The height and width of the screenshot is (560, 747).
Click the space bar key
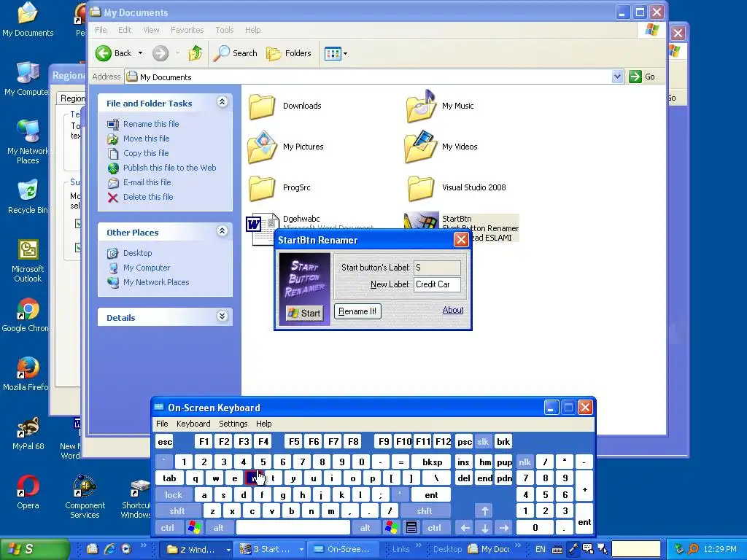pyautogui.click(x=293, y=528)
